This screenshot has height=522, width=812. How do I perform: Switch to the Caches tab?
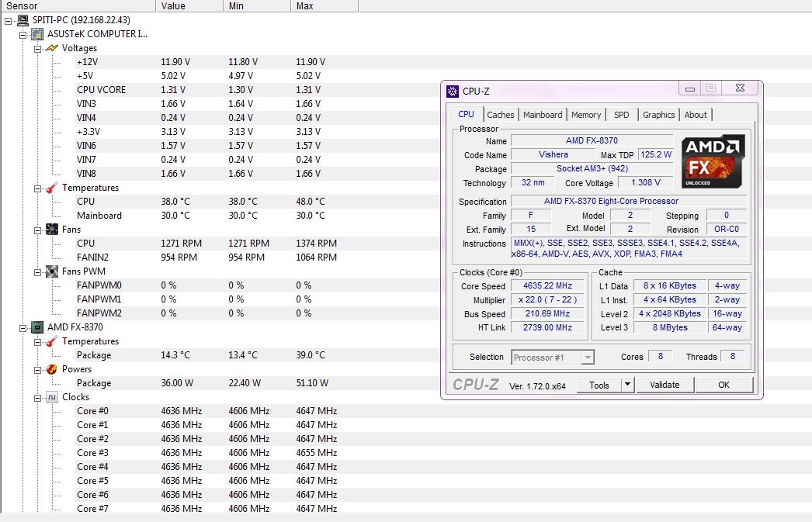coord(500,115)
